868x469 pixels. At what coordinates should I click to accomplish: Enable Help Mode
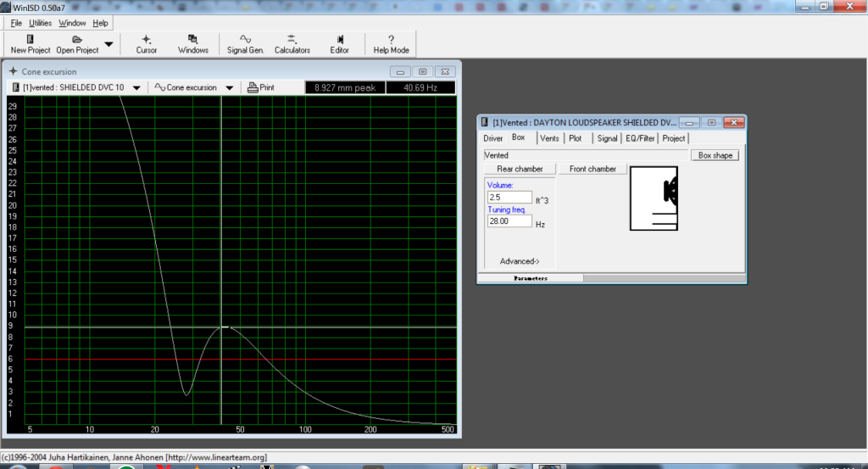tap(391, 44)
